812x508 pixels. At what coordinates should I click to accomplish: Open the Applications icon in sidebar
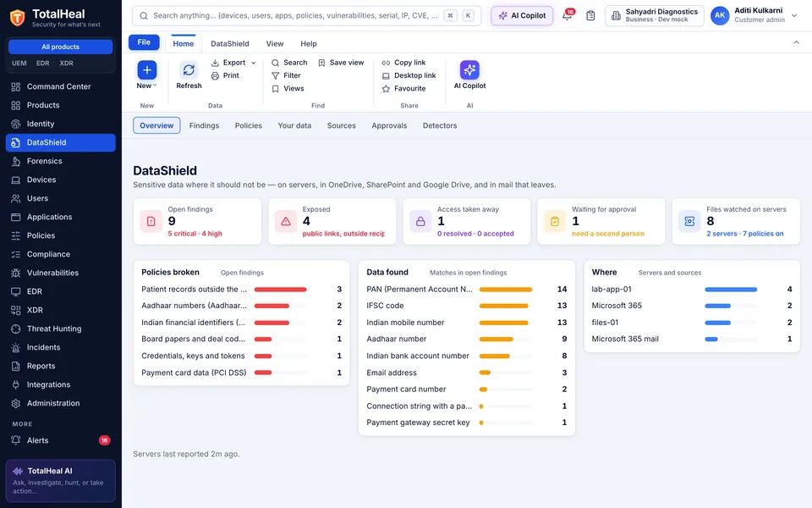point(16,218)
